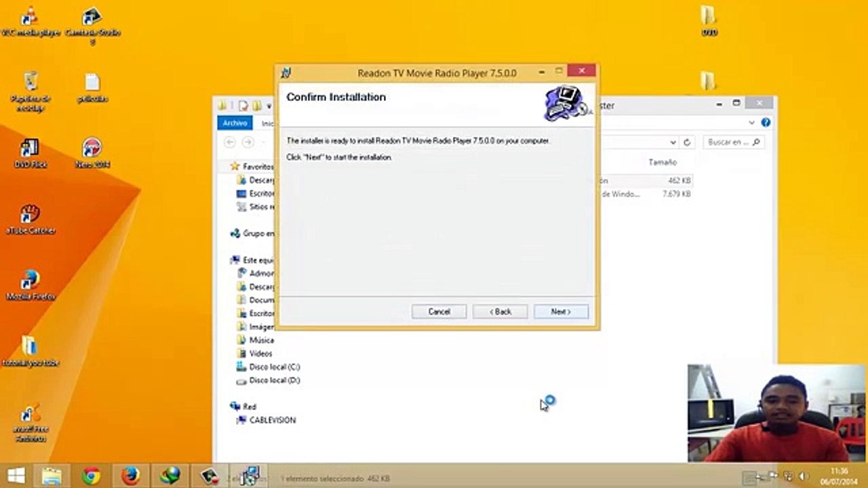Image resolution: width=868 pixels, height=488 pixels.
Task: Open aTube Catcher desktop shortcut
Action: point(30,219)
